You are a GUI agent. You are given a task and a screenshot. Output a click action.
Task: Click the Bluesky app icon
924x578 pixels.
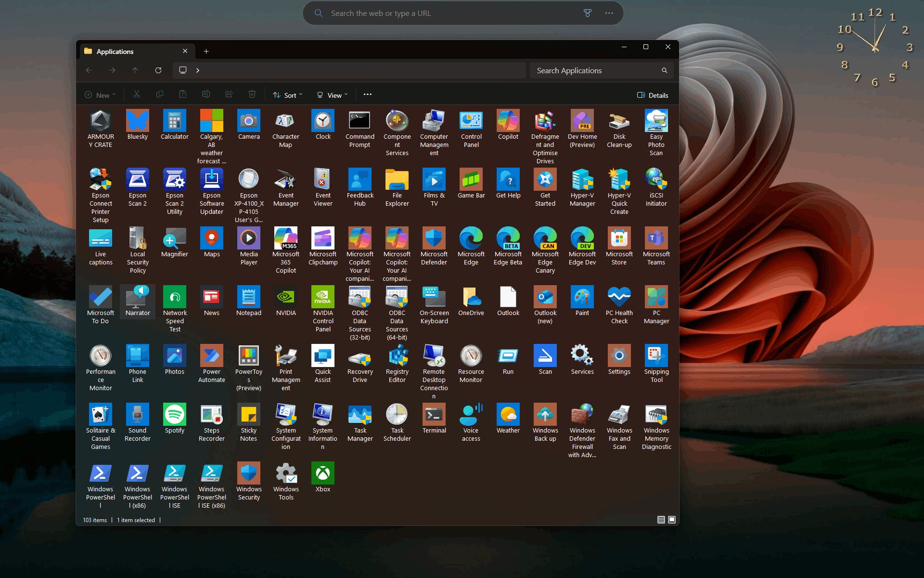pos(137,121)
